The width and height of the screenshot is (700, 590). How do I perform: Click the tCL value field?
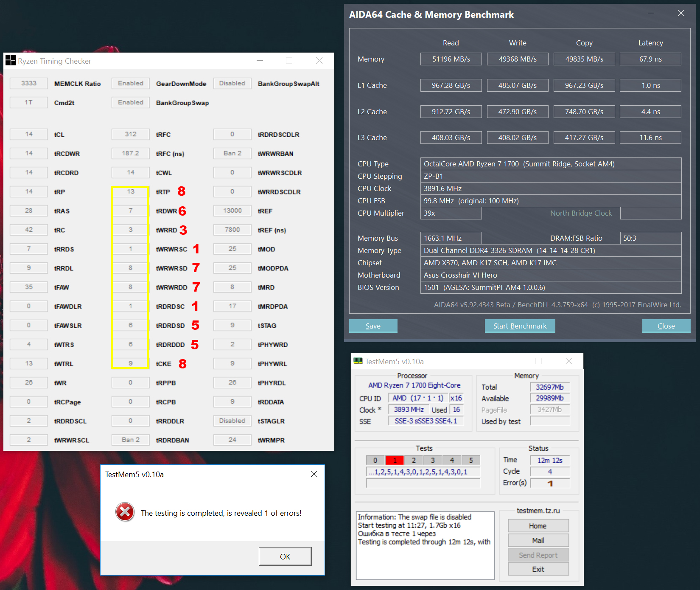click(x=29, y=134)
